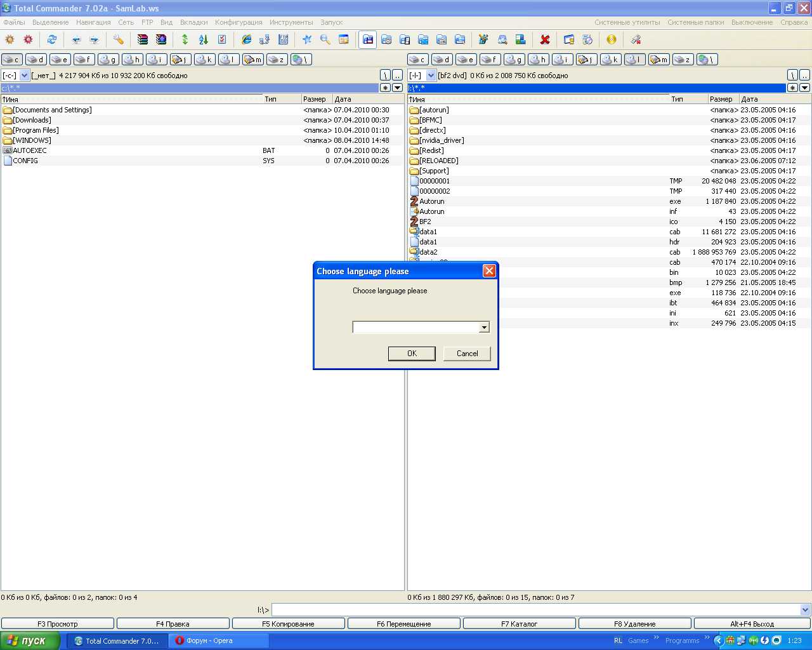The image size is (812, 650).
Task: Open right panel directory history dropdown
Action: coord(804,88)
